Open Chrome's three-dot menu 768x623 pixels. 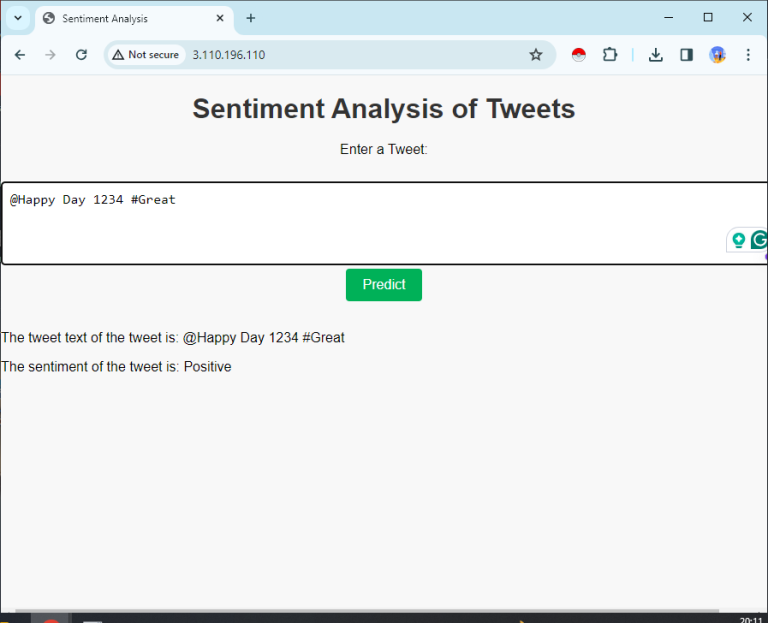click(x=748, y=55)
